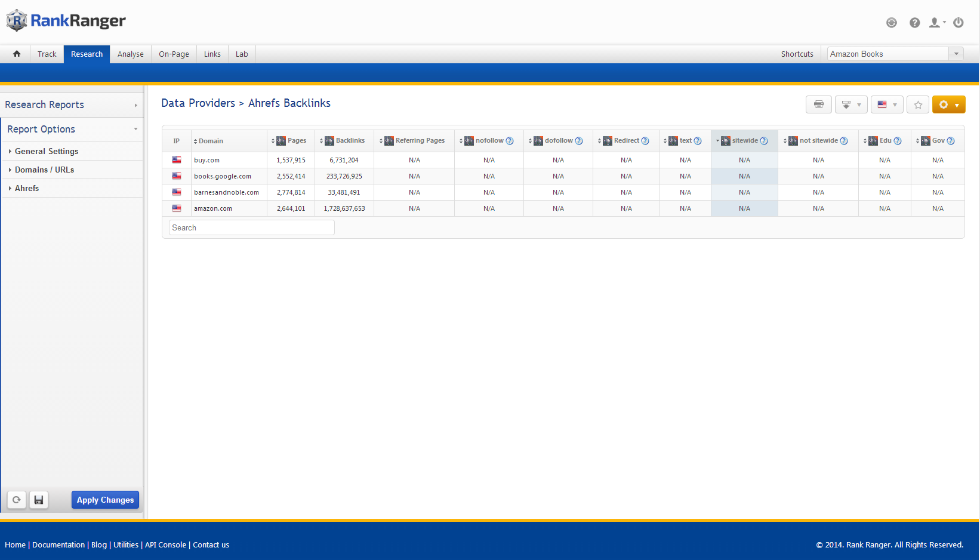Screen dimensions: 980x560
Task: Open the Amazon Books campaign dropdown
Action: 895,54
